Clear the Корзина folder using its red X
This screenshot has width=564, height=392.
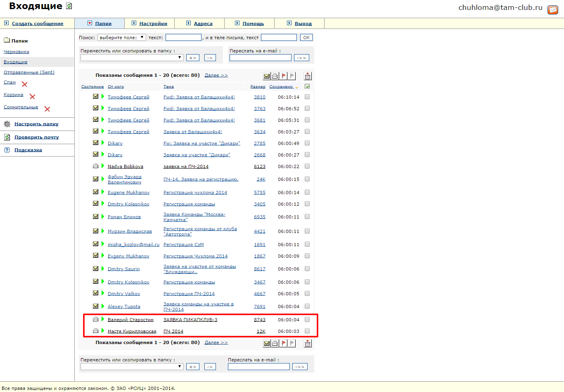click(x=32, y=97)
